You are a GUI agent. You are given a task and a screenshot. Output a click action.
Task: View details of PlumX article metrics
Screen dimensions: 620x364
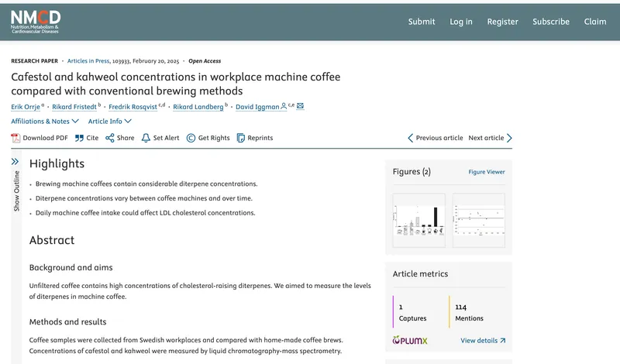(483, 340)
